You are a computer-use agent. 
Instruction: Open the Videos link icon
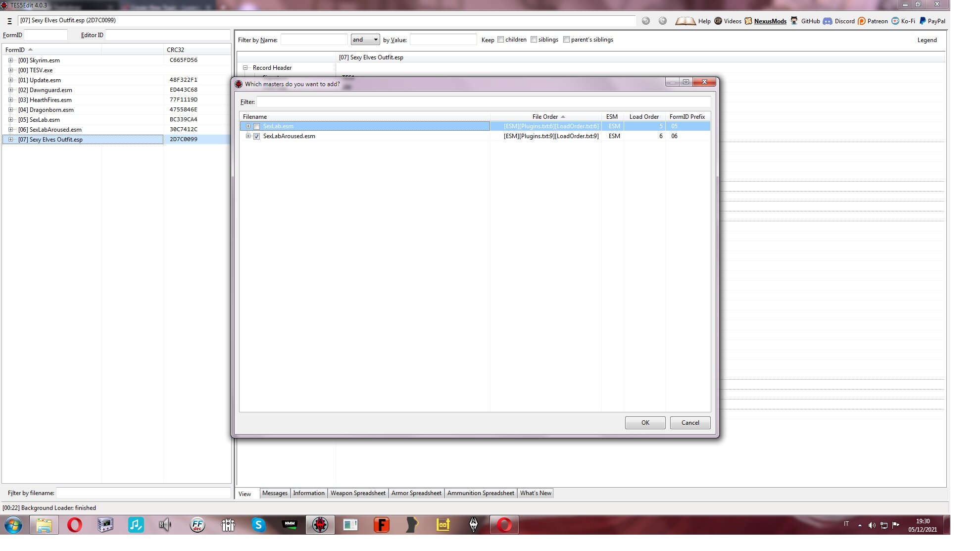718,21
